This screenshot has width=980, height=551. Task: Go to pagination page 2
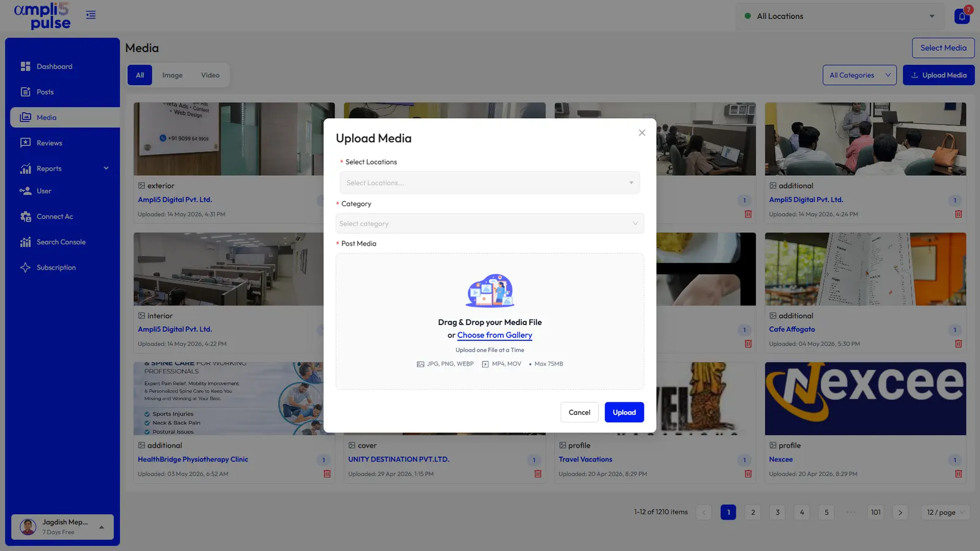[753, 512]
